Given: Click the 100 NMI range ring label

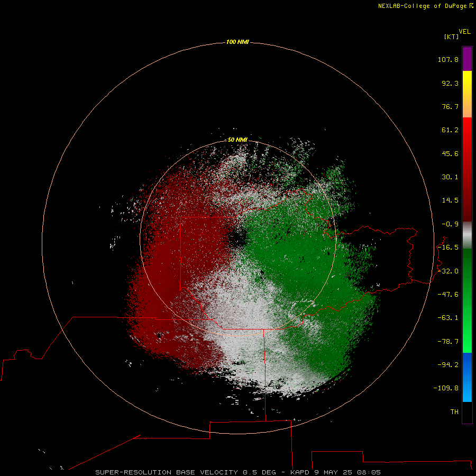Looking at the screenshot, I should (237, 42).
